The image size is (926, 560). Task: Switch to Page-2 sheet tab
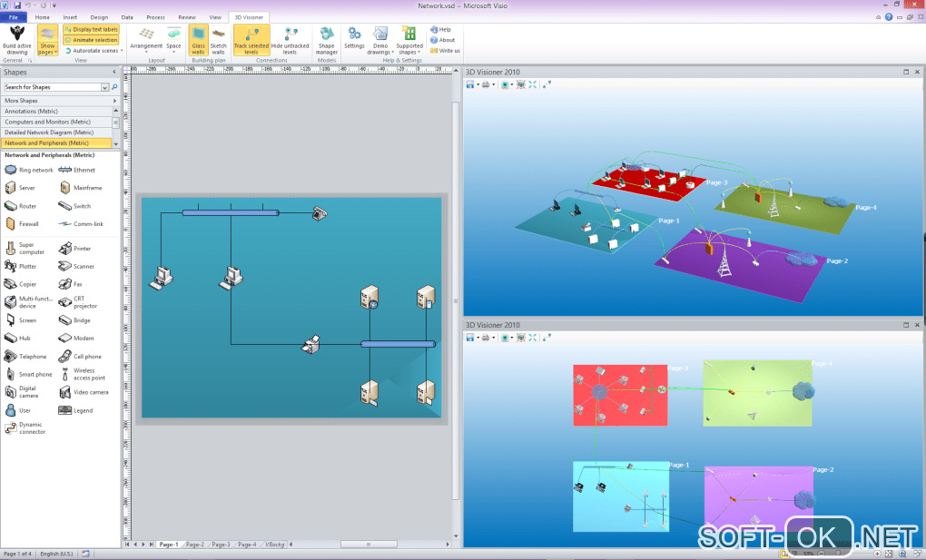click(195, 544)
